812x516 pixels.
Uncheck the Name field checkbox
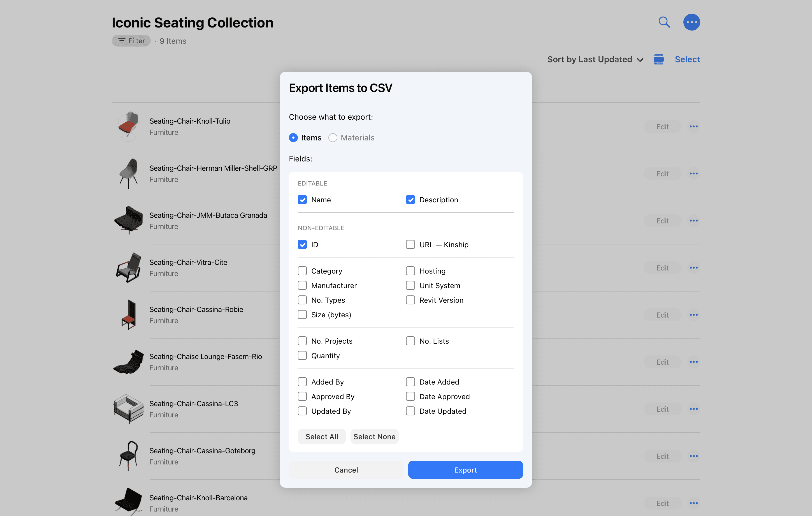click(x=303, y=200)
